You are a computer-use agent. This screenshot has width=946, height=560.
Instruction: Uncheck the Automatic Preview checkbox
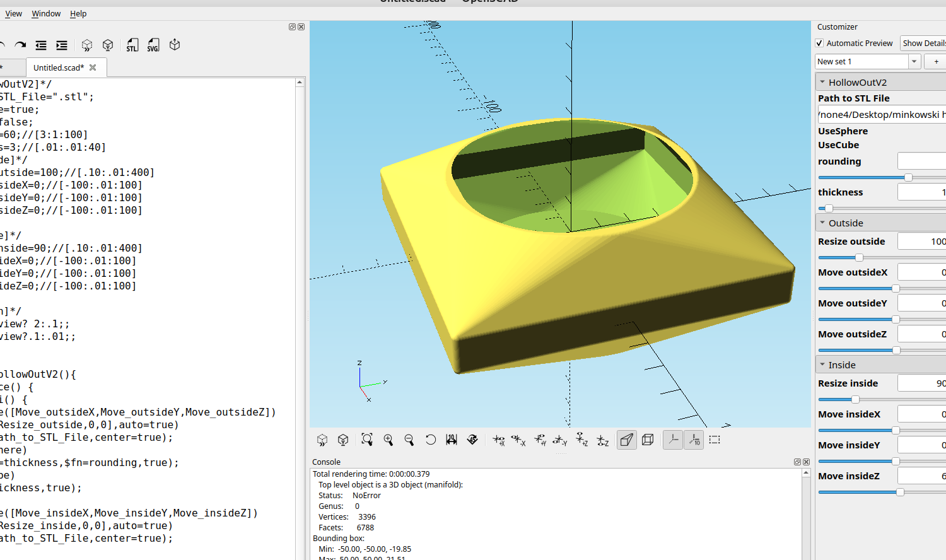coord(819,44)
